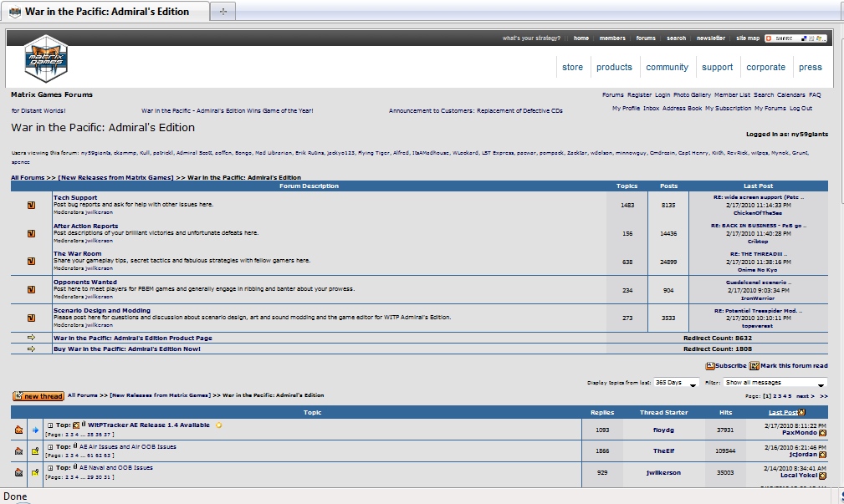Click the WitPTracker thread folder icon
Viewport: 844px width, 504px height.
click(19, 430)
